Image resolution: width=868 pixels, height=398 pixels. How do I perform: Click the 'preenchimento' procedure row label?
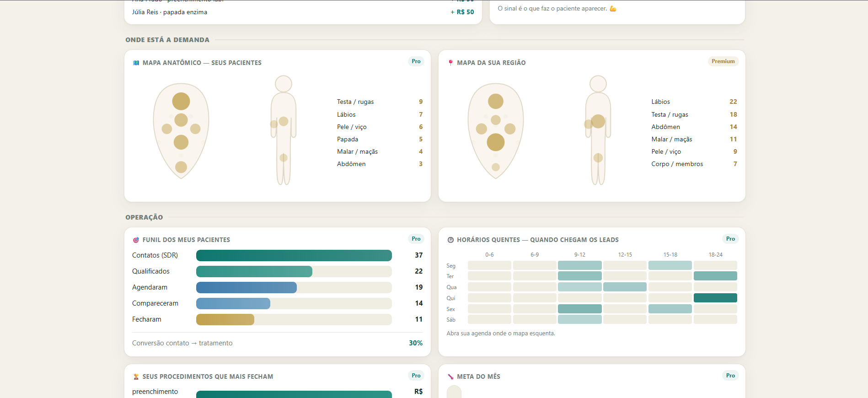click(x=155, y=392)
